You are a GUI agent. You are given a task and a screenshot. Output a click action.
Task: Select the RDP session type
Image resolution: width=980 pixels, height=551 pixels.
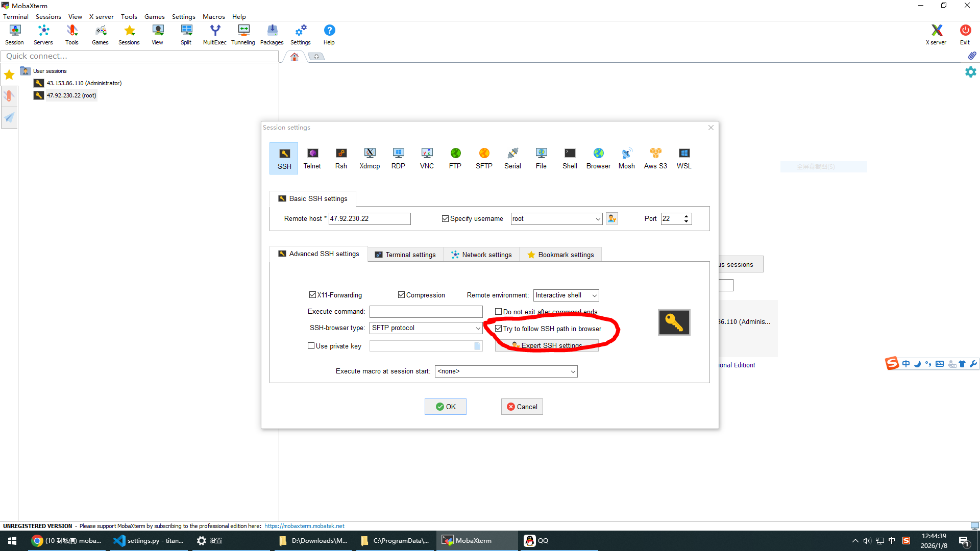[398, 158]
